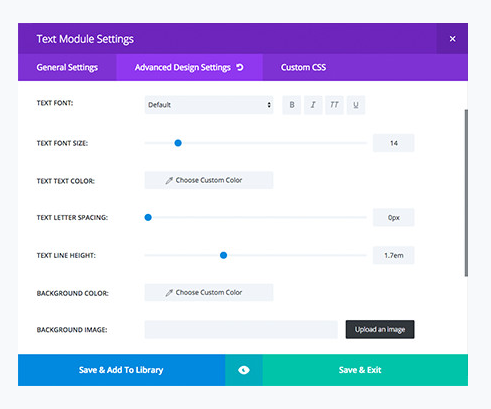Click the eye preview icon

click(x=244, y=370)
